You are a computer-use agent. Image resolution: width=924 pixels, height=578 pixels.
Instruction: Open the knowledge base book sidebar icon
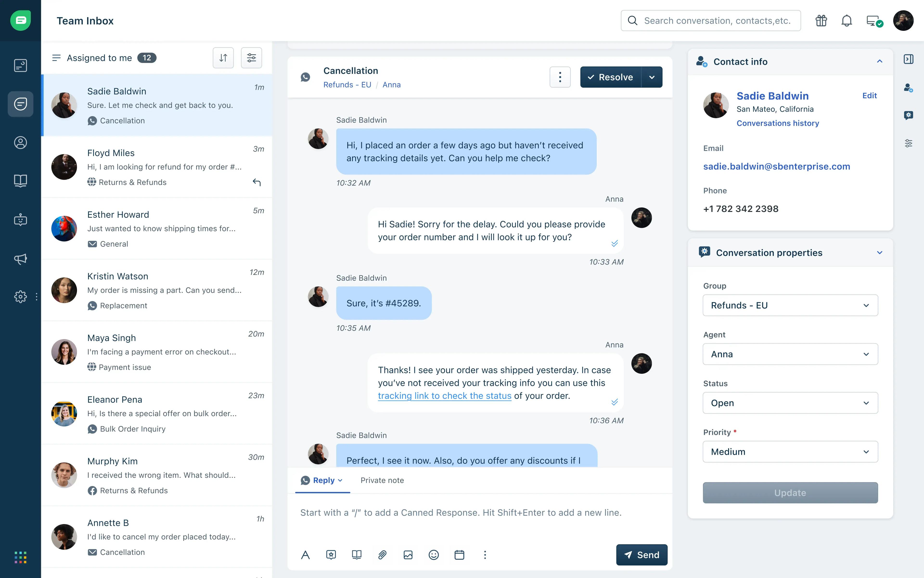point(21,181)
